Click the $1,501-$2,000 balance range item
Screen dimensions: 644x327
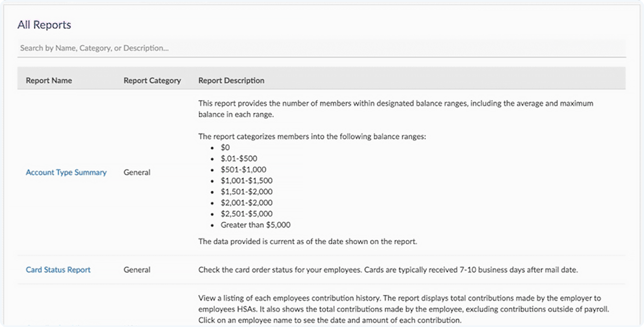[246, 191]
